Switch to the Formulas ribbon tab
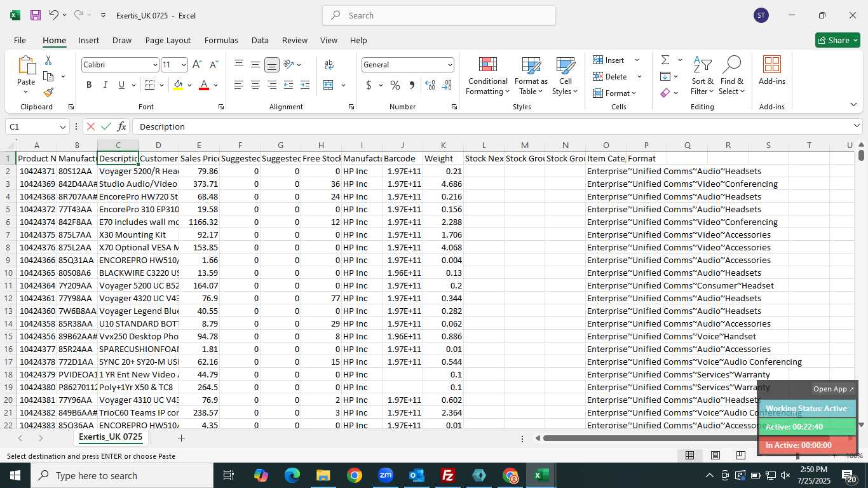Image resolution: width=868 pixels, height=488 pixels. click(221, 40)
